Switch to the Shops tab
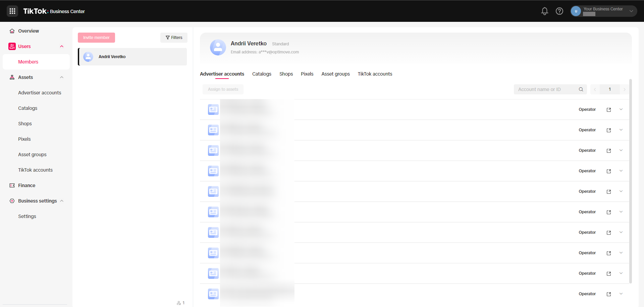644x307 pixels. tap(286, 74)
